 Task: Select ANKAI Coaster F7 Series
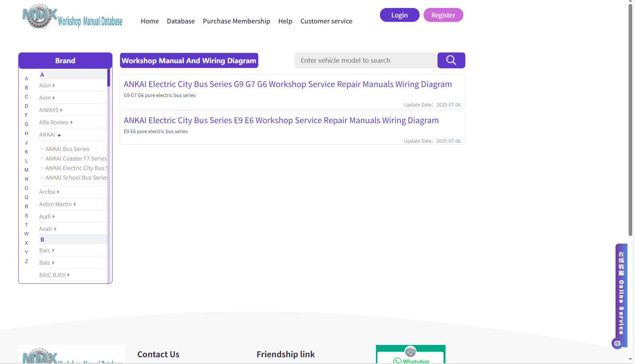pyautogui.click(x=76, y=159)
